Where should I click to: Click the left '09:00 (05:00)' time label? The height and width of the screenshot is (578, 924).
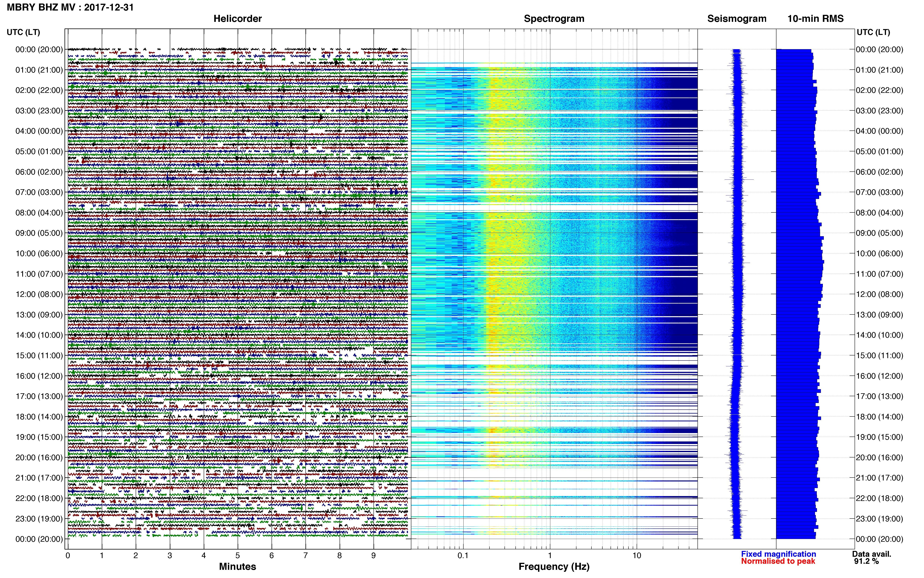click(x=39, y=233)
